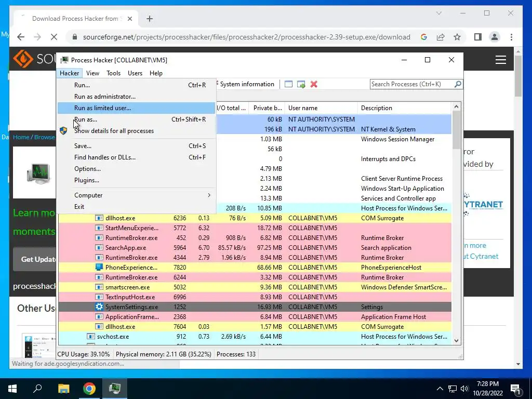Open Chrome's side panel icon
Viewport: 532px width, 399px height.
tap(478, 37)
